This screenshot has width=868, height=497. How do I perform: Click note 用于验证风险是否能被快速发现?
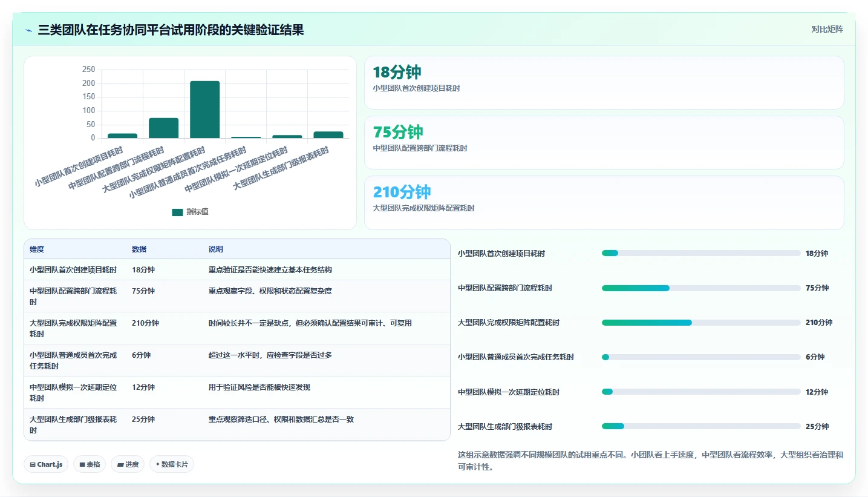pos(259,387)
